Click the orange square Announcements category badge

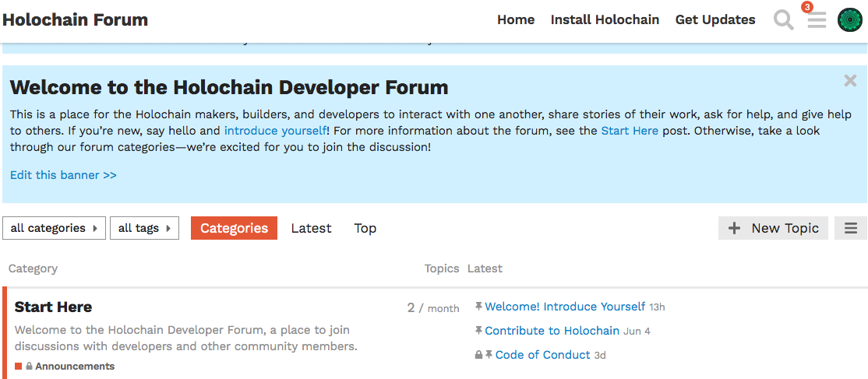point(18,367)
